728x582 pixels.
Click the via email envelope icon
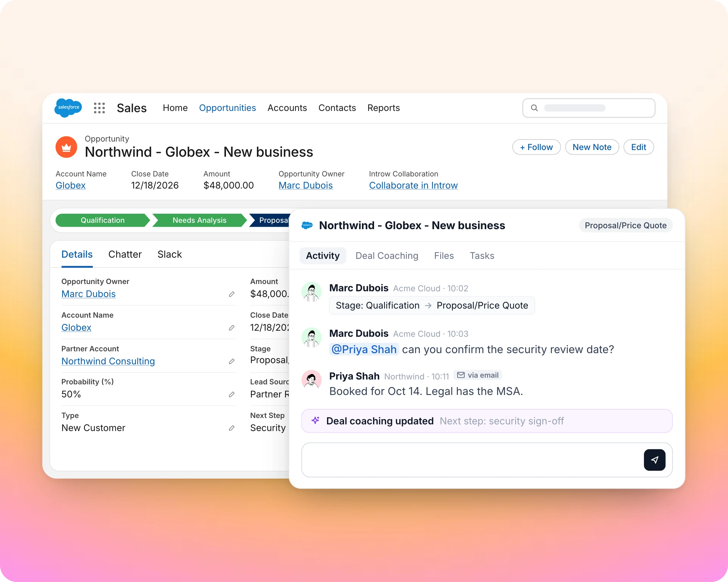click(461, 375)
